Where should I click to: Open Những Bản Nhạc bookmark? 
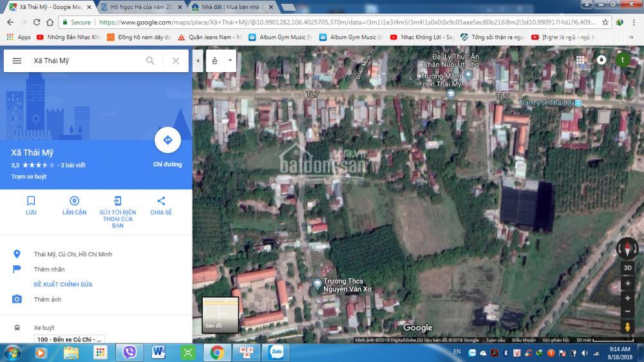pyautogui.click(x=69, y=37)
